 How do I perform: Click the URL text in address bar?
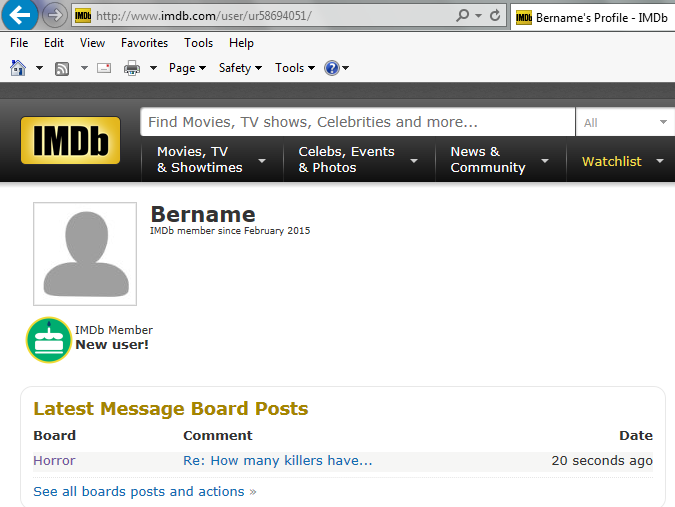pos(204,16)
